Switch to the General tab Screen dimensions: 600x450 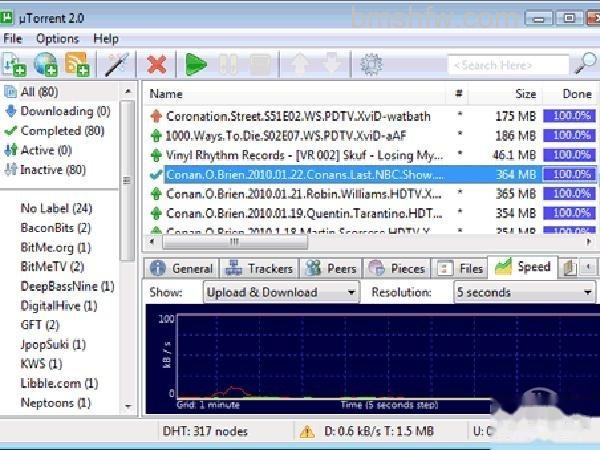[181, 268]
